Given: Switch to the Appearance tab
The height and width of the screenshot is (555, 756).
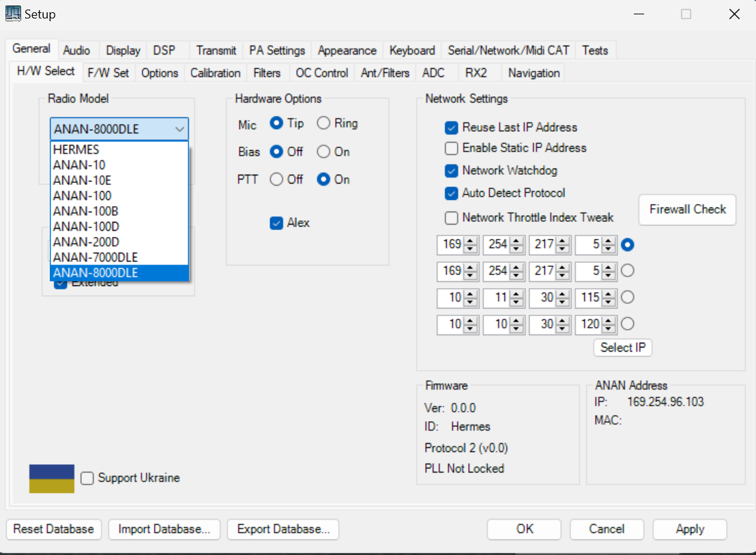Looking at the screenshot, I should pyautogui.click(x=347, y=50).
